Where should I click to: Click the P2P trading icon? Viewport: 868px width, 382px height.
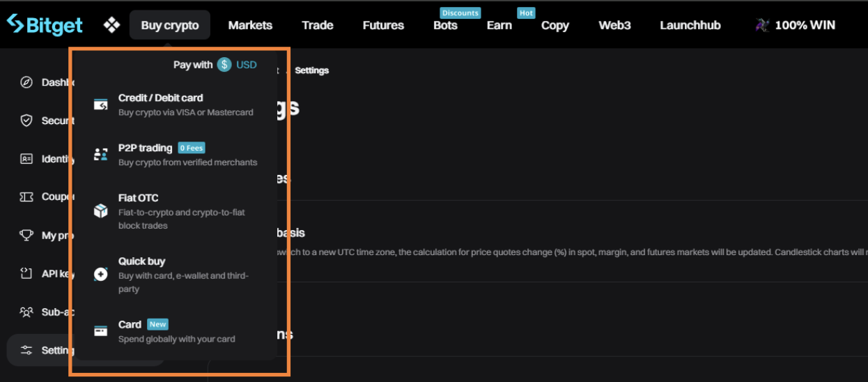[101, 155]
